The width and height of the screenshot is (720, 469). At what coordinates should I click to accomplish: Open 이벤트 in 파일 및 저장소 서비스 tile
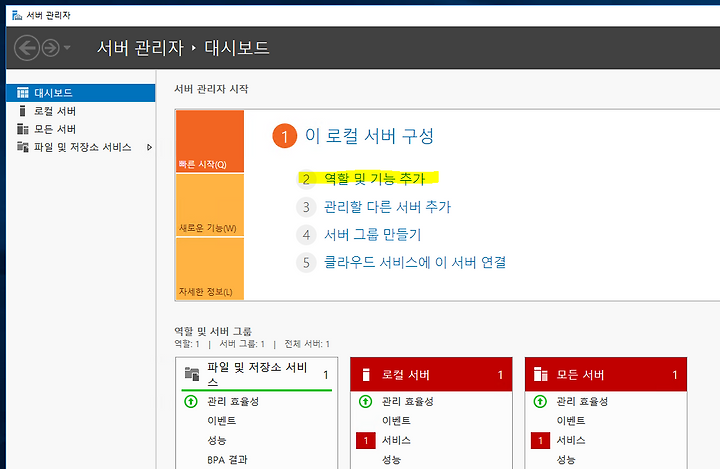point(222,421)
